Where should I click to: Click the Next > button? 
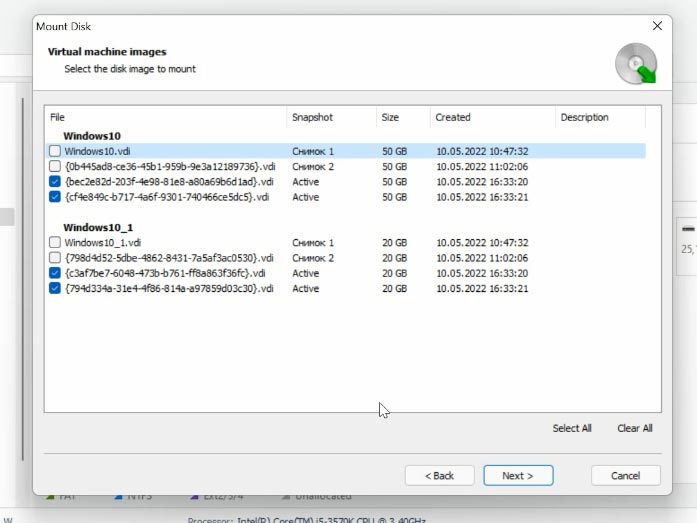[518, 475]
